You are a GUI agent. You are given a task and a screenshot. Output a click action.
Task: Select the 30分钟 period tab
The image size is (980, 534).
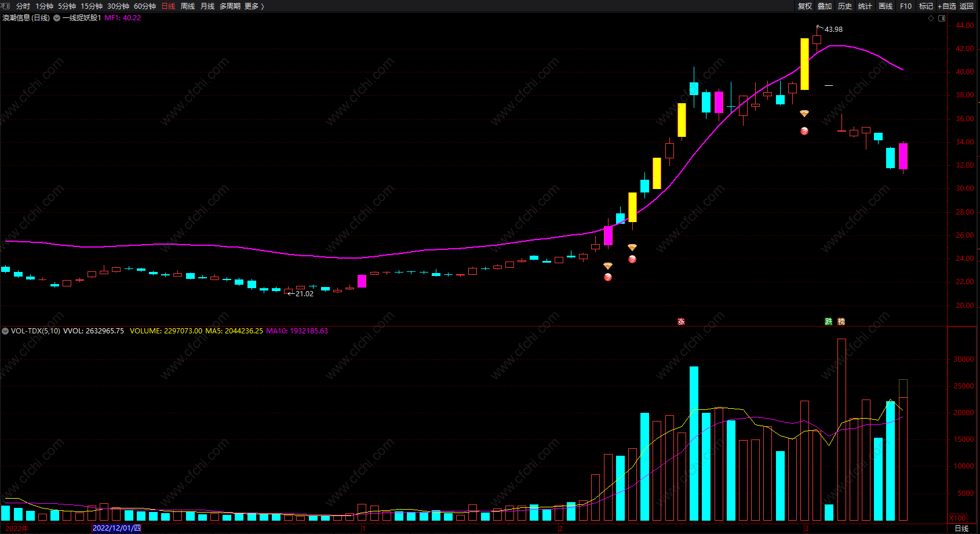[118, 6]
